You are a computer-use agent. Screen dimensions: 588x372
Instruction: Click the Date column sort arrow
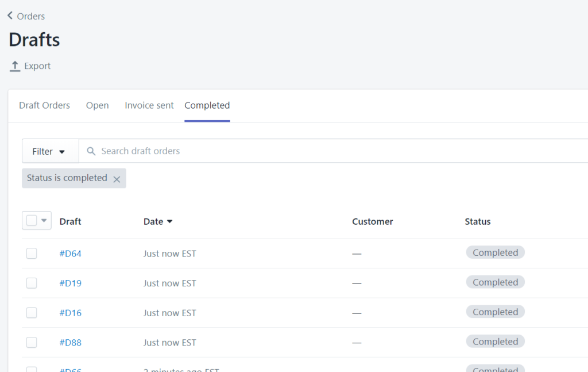point(169,222)
